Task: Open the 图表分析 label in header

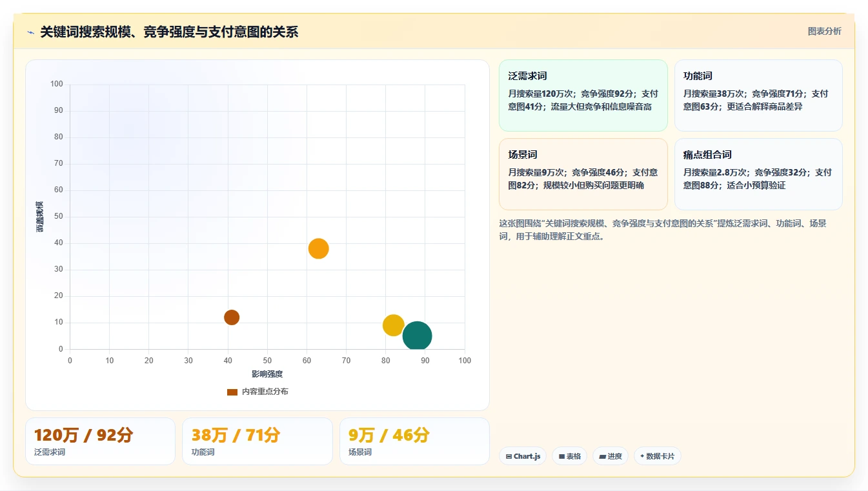Action: (824, 31)
